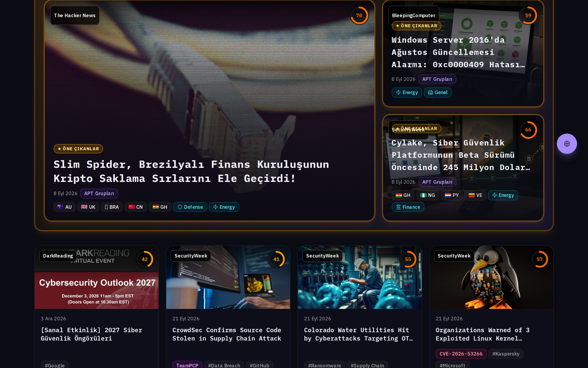The width and height of the screenshot is (588, 368).
Task: Click the score 41 ring on CrowdSec card
Action: click(276, 259)
